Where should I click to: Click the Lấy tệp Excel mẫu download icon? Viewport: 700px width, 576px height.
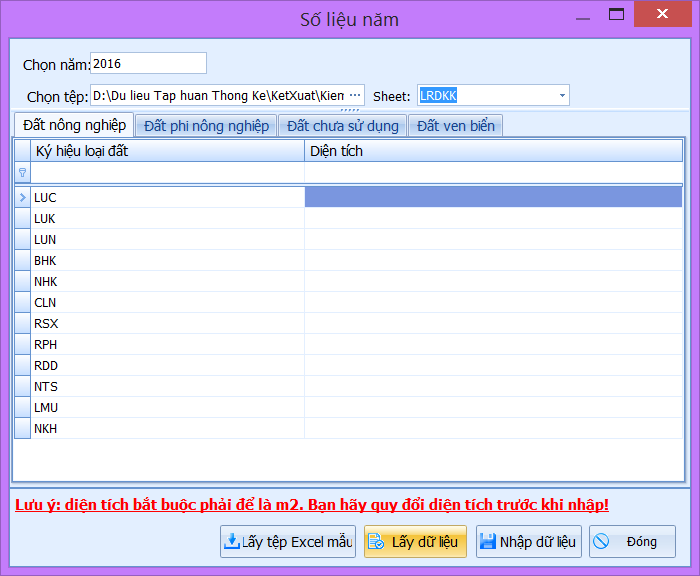231,542
